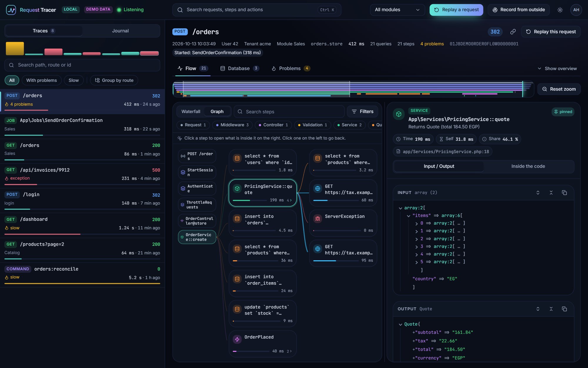Click the OrderPlaced lightning icon
This screenshot has height=368, width=588.
[237, 339]
